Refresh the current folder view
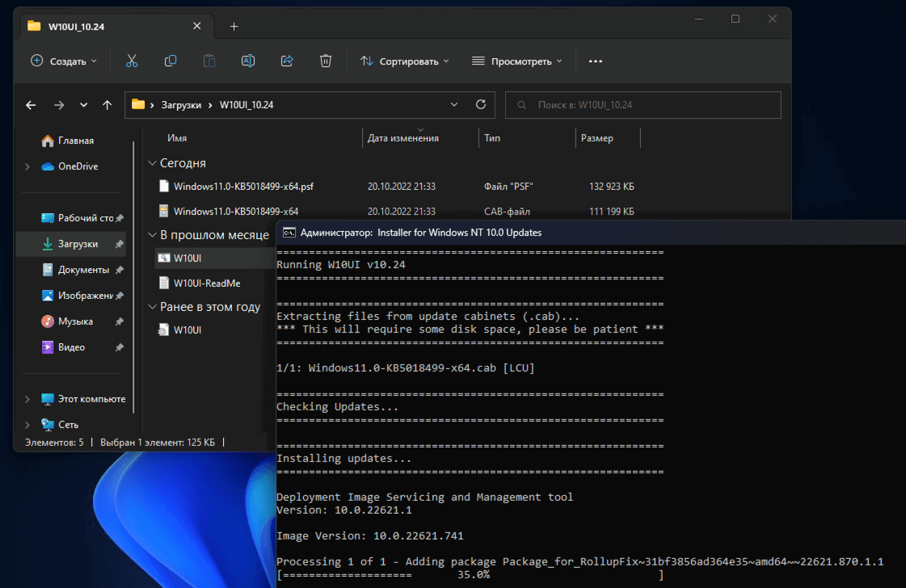Screen dimensions: 906x588 pos(481,105)
